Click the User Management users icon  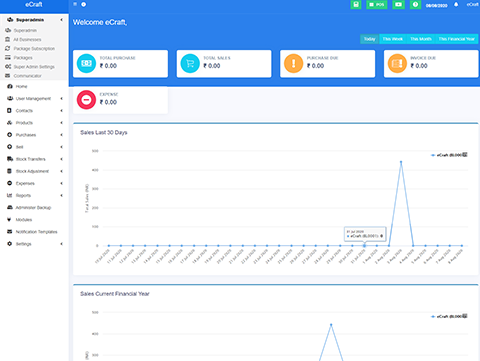tap(10, 98)
